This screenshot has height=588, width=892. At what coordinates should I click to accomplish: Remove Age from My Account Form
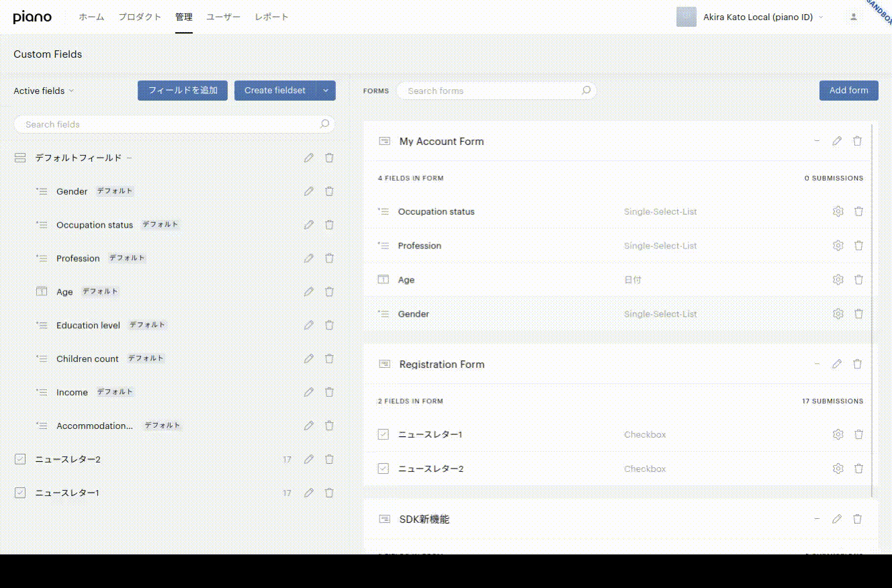858,280
